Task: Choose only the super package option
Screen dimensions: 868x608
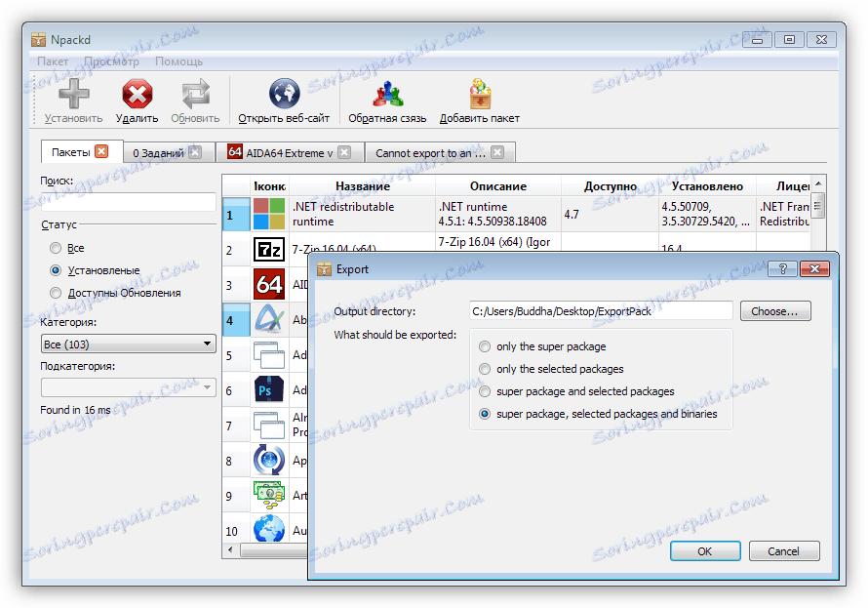Action: [x=485, y=346]
